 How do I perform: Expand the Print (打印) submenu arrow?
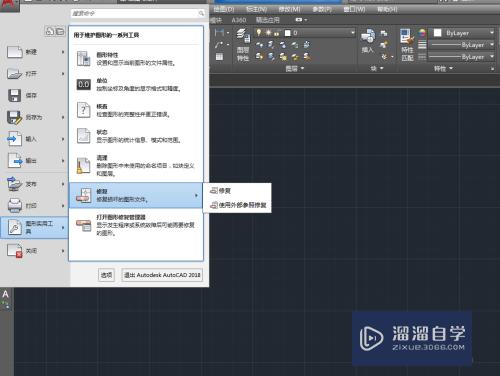63,206
